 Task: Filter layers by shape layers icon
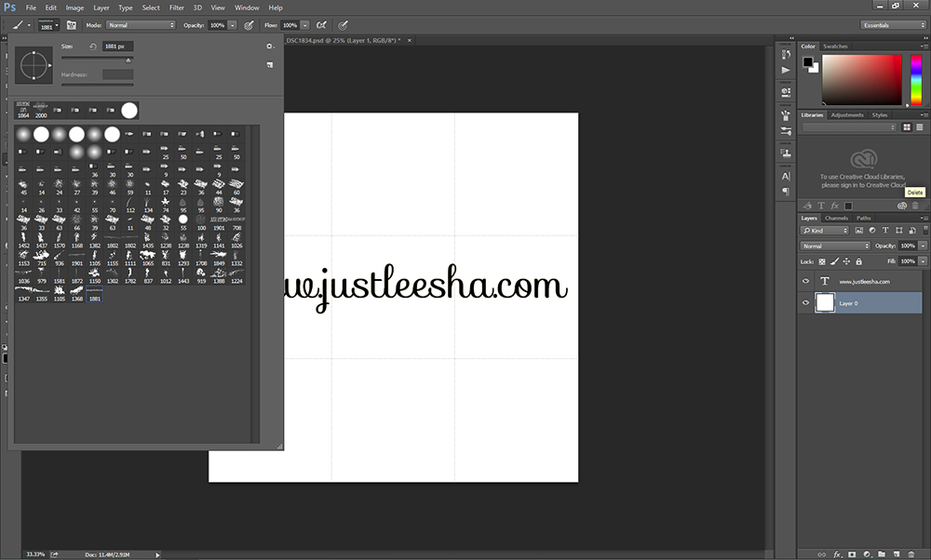coord(899,230)
